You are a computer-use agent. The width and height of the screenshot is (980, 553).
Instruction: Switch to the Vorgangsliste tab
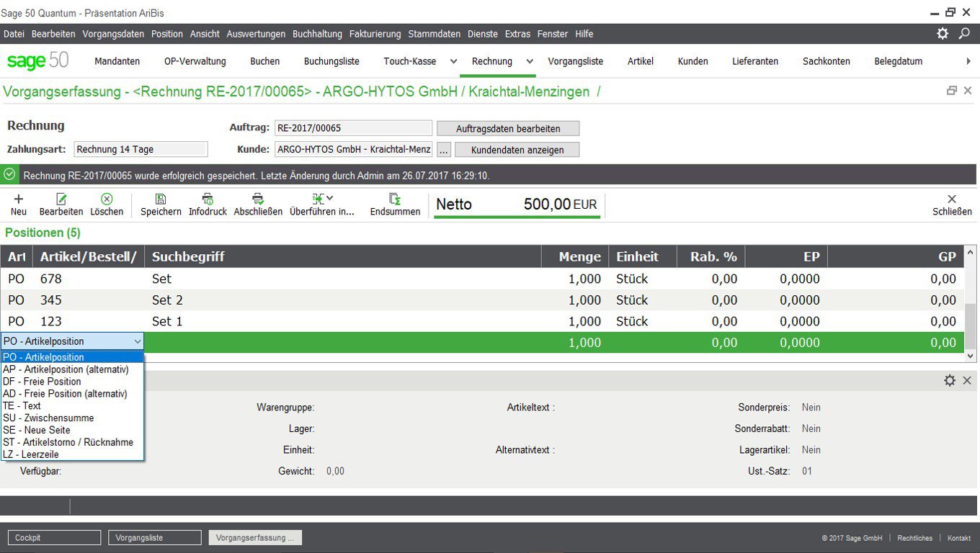pos(576,61)
